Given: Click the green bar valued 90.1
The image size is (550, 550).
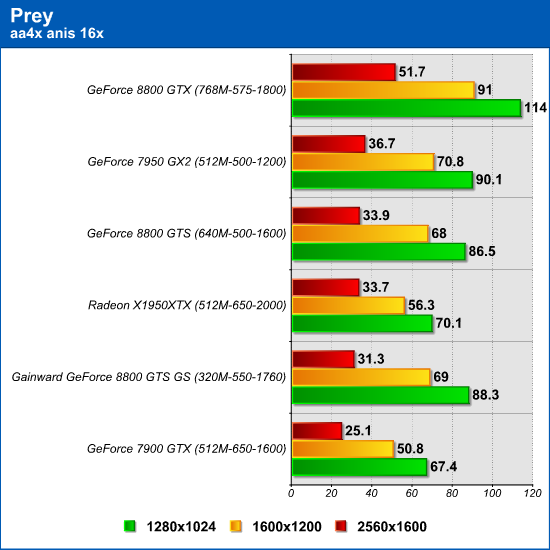Looking at the screenshot, I should click(382, 180).
